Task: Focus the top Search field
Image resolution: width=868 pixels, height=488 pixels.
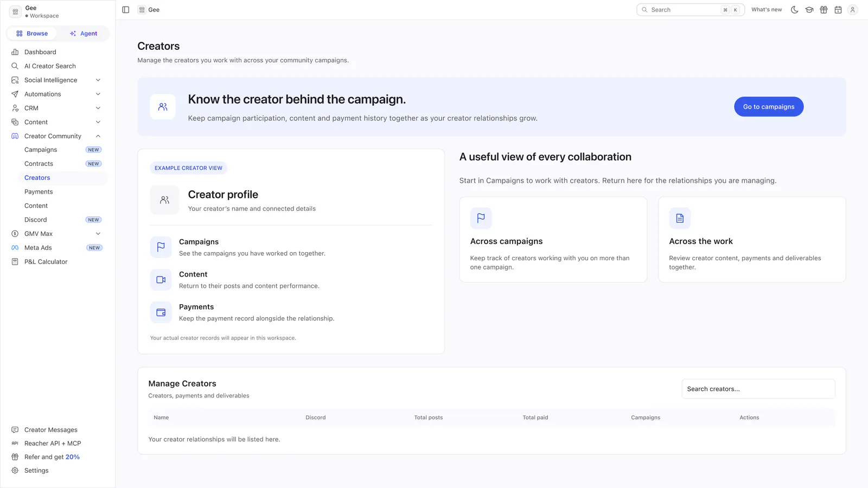Action: [x=691, y=10]
